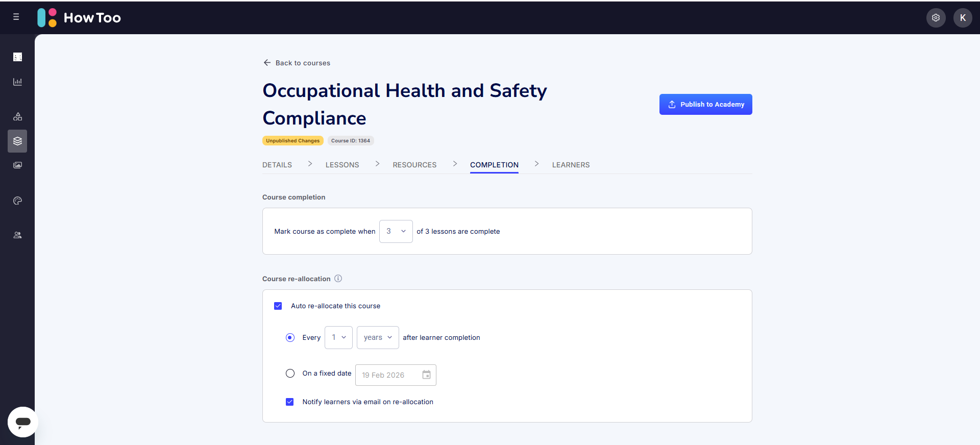Screen dimensions: 980x445
Task: Switch to the LESSONS tab
Action: click(x=342, y=165)
